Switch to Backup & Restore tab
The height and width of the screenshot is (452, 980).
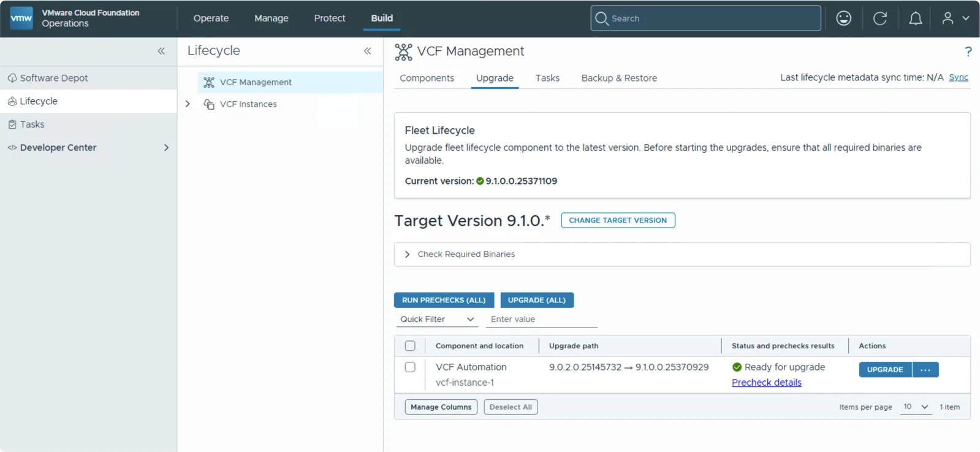(x=619, y=78)
